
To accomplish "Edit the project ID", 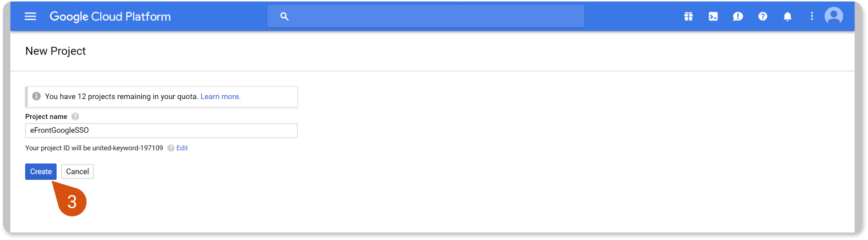I will coord(182,148).
